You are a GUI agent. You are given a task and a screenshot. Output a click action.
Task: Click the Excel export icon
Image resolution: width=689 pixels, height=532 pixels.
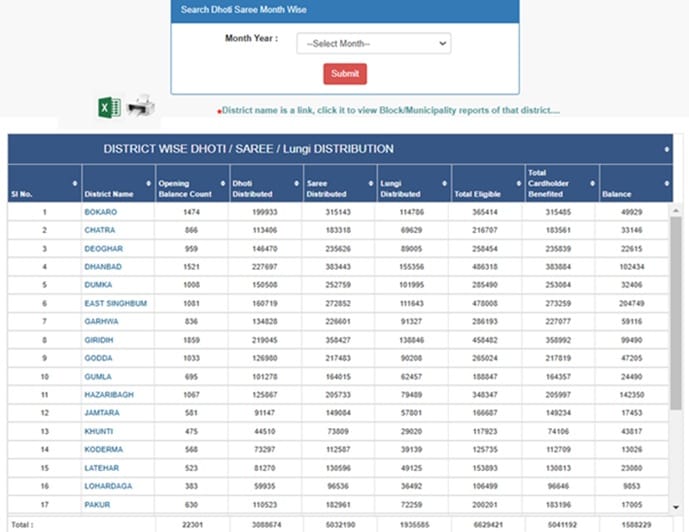coord(109,107)
